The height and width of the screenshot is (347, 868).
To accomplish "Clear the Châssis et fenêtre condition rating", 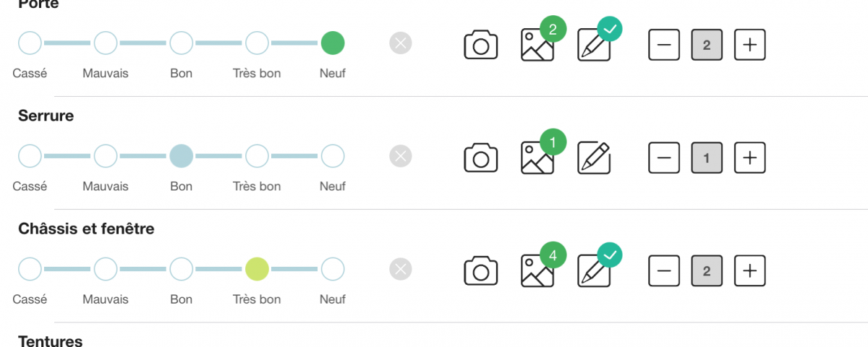I will pos(401,269).
